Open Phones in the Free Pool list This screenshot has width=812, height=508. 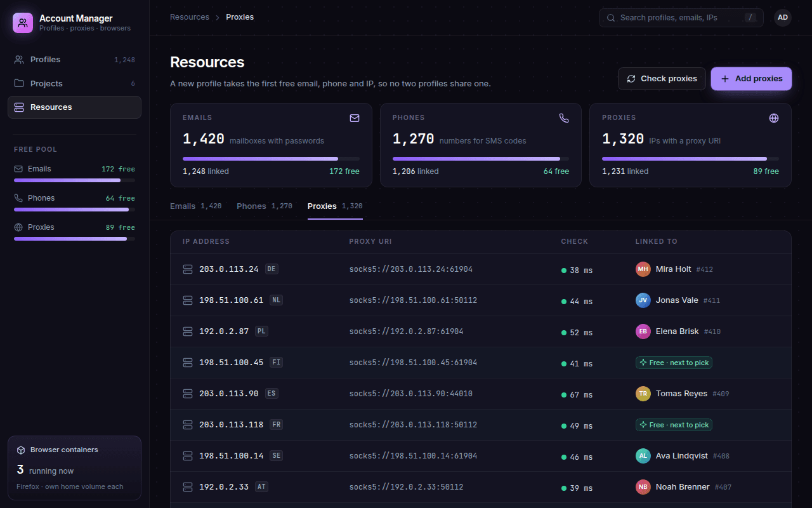pos(74,203)
